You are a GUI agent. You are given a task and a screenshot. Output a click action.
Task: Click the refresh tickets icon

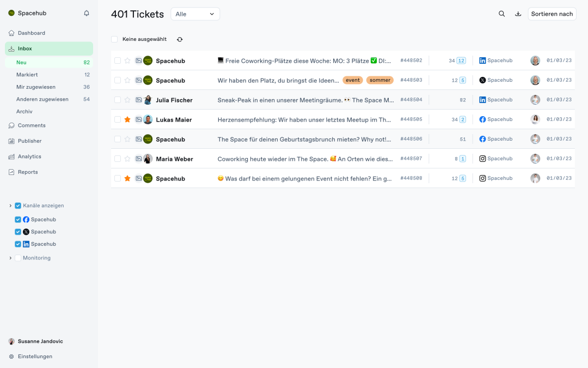tap(180, 39)
